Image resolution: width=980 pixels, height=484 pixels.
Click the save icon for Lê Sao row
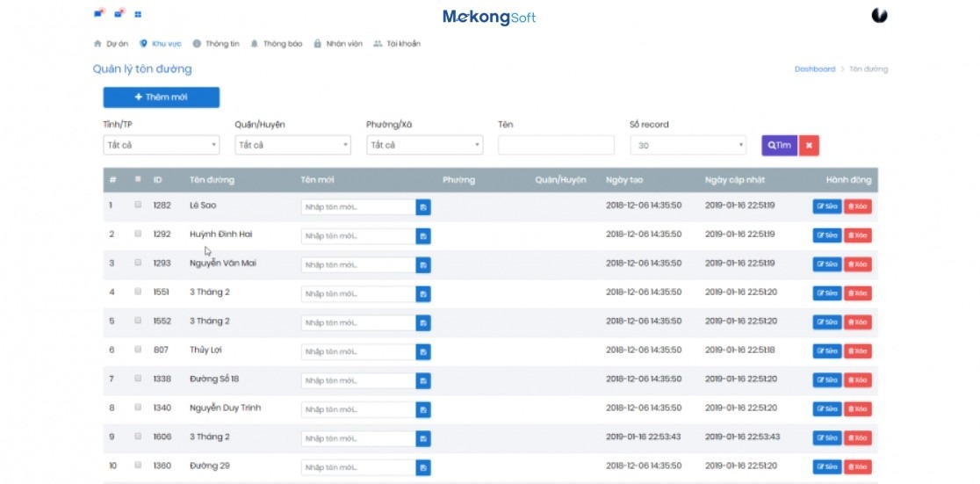[x=423, y=207]
